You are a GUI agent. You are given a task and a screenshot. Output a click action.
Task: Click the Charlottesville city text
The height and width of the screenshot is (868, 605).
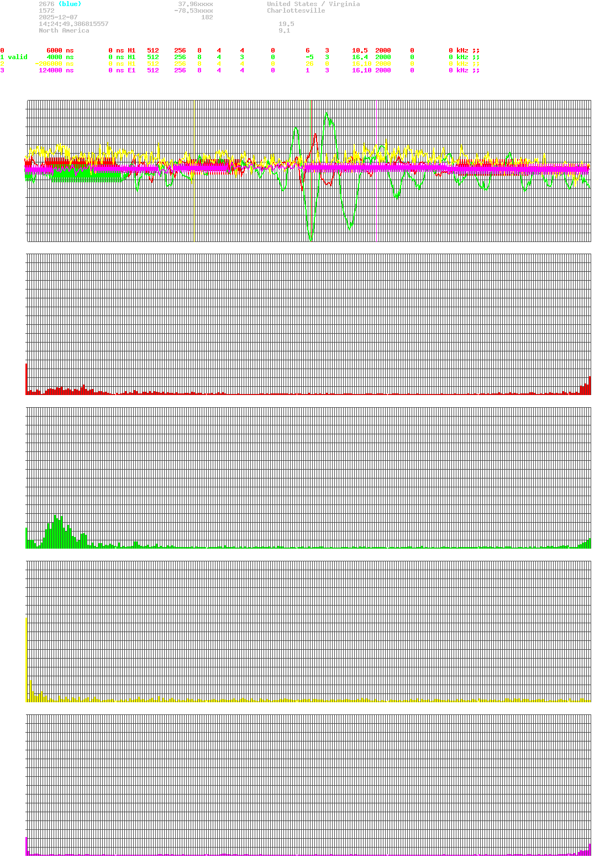point(296,10)
